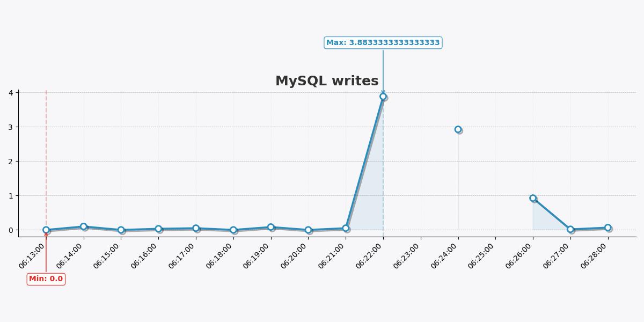
Task: Click the 06:23:00 x-axis tick label
Action: [407, 255]
